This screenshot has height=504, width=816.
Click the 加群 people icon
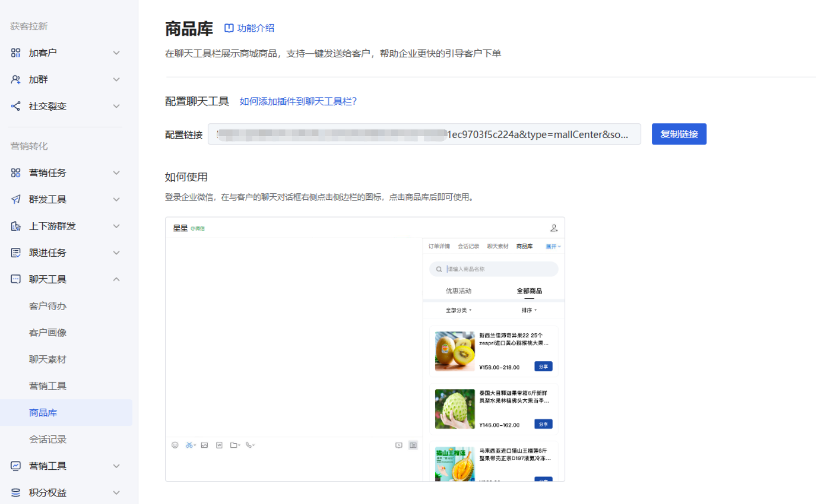point(15,79)
